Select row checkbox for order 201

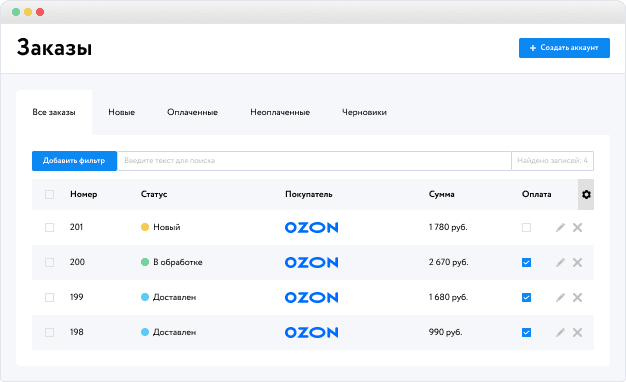pyautogui.click(x=50, y=228)
